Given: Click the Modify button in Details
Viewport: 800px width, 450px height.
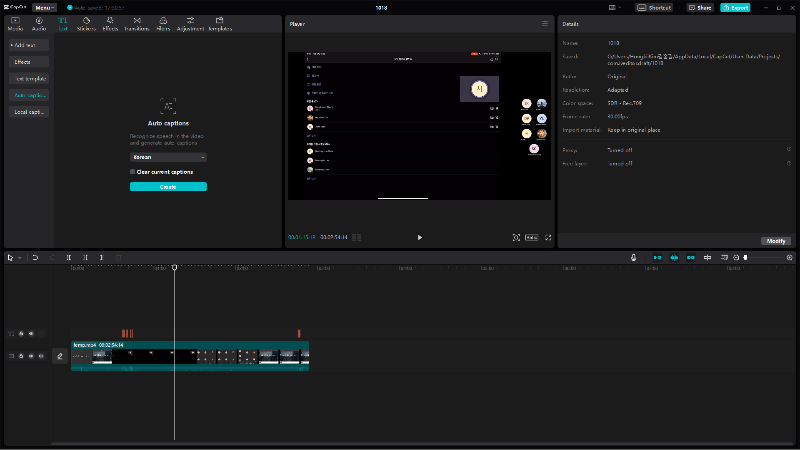Looking at the screenshot, I should click(x=776, y=241).
